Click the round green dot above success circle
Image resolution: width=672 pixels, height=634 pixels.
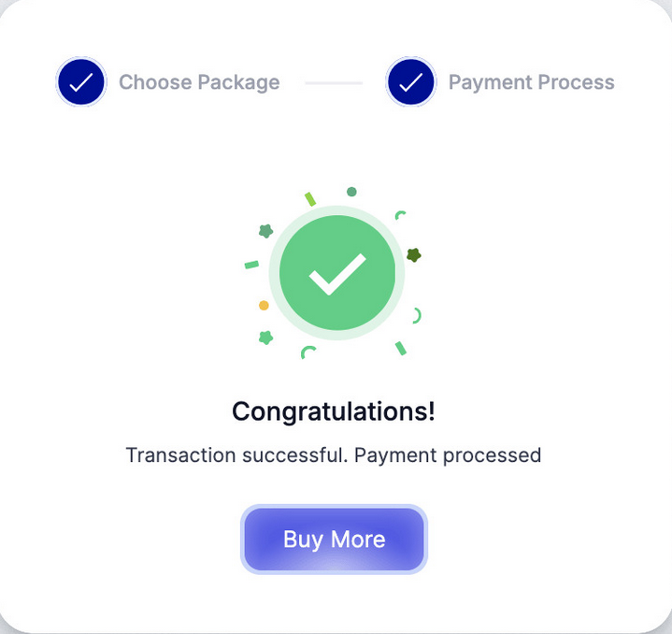click(351, 192)
